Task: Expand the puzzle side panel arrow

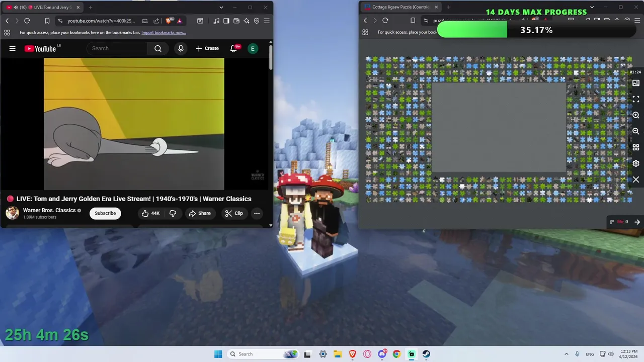Action: click(x=637, y=222)
